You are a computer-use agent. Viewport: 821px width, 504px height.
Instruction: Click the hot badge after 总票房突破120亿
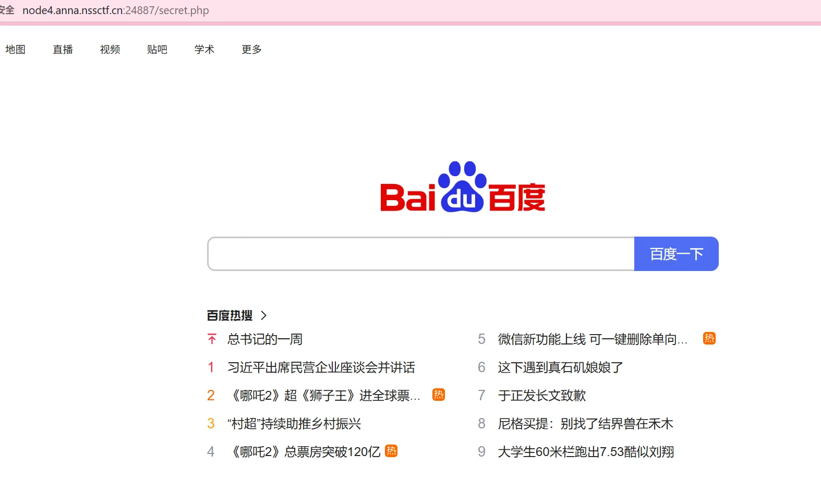click(x=391, y=451)
